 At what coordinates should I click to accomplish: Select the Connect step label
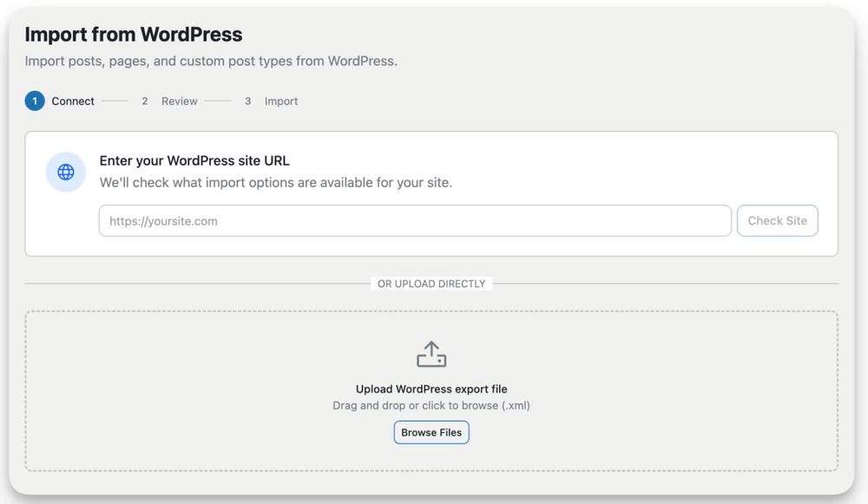tap(73, 101)
